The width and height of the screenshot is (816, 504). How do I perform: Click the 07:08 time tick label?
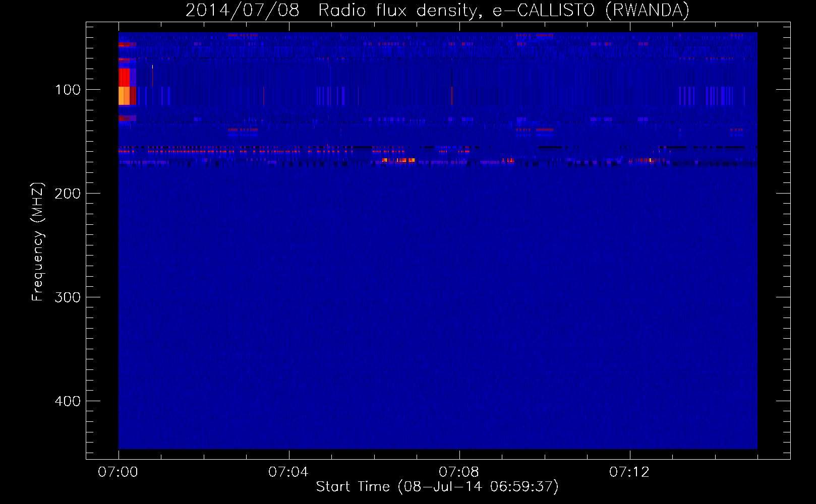point(459,472)
